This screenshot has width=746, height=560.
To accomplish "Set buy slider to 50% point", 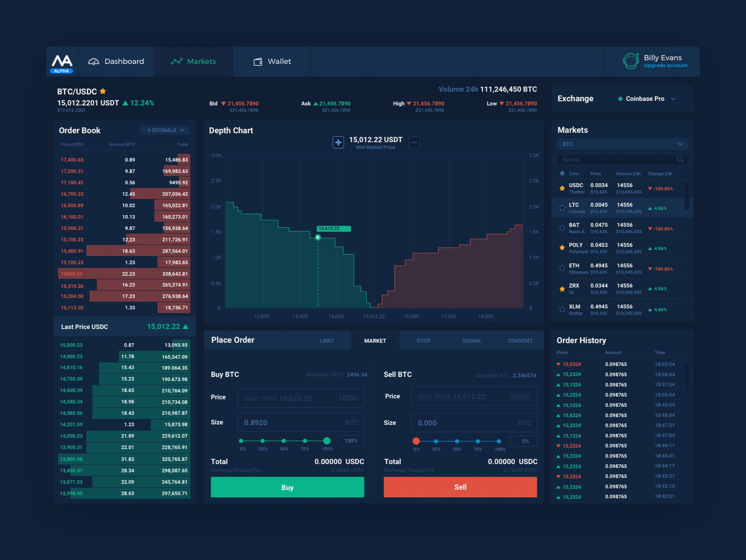I will (x=284, y=441).
